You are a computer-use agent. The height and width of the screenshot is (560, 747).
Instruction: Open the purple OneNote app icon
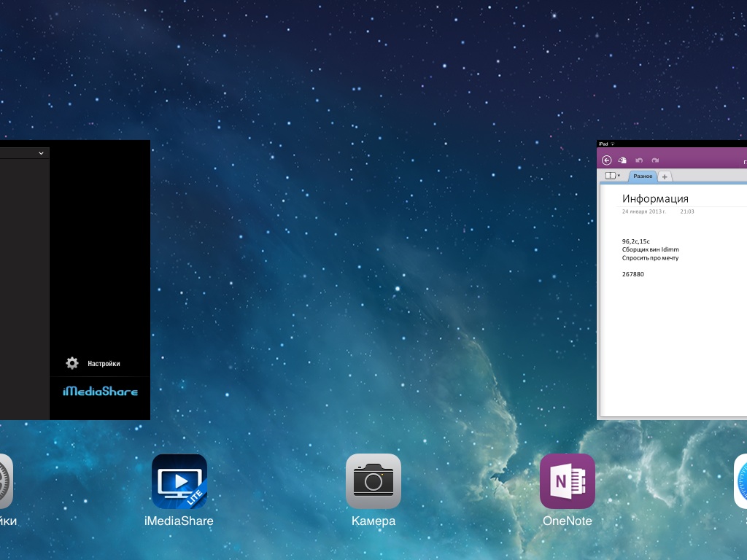568,481
